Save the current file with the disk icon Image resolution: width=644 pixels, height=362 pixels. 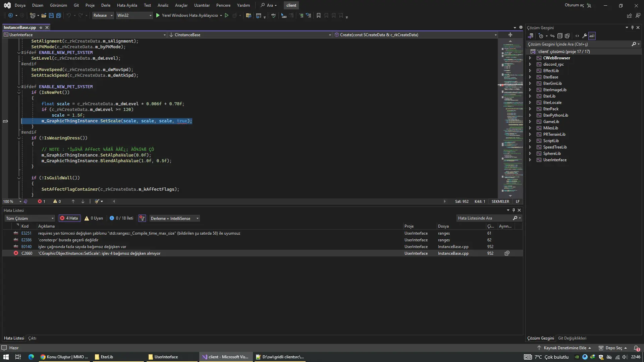51,15
